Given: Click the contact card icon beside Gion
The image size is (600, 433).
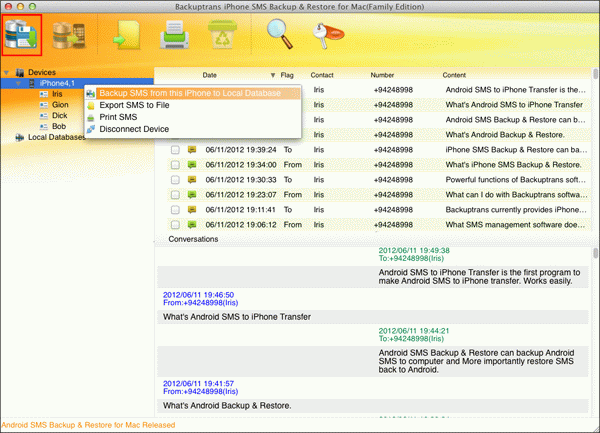Looking at the screenshot, I should tap(44, 105).
